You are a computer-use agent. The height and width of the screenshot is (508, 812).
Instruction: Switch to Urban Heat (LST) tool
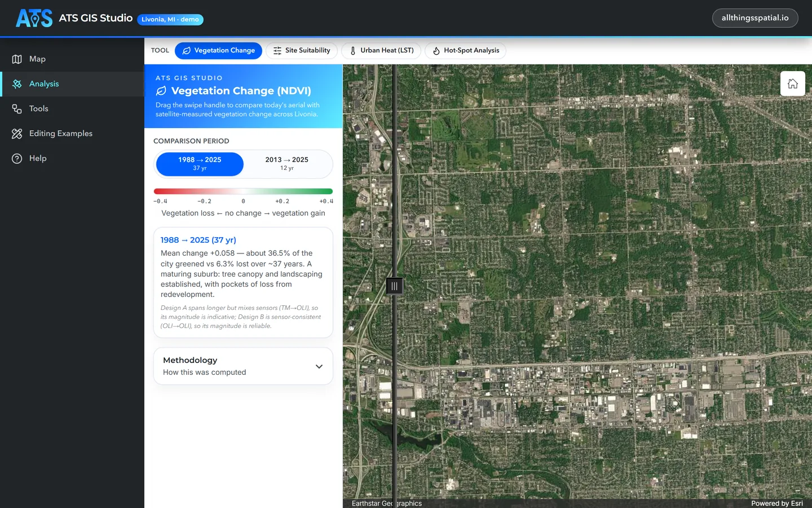(381, 51)
